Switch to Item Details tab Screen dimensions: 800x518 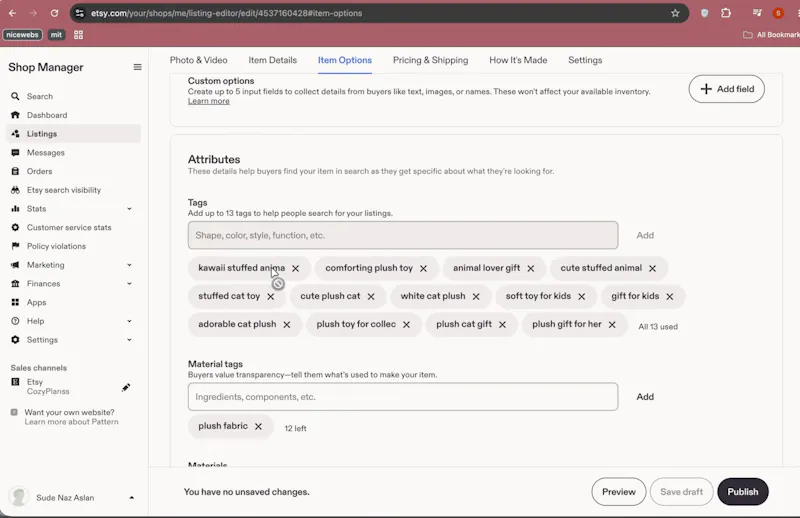pos(272,60)
